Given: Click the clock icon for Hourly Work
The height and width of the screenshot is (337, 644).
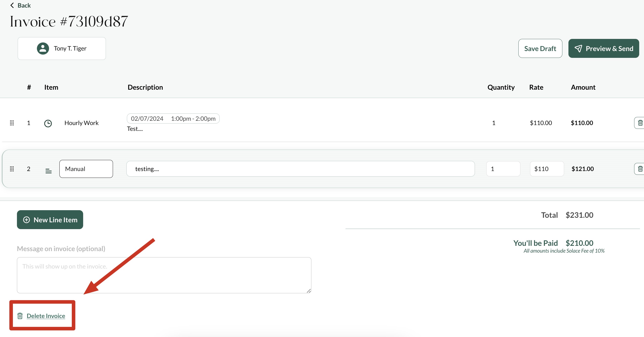Looking at the screenshot, I should 48,123.
